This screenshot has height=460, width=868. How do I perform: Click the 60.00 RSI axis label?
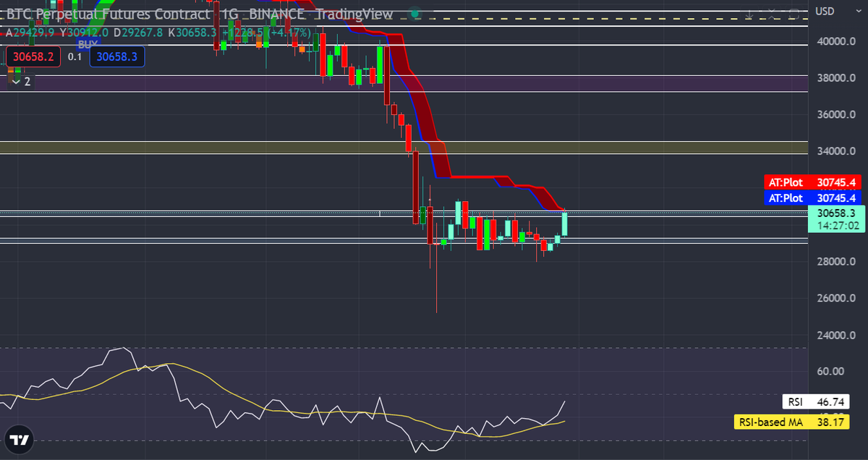click(x=830, y=372)
